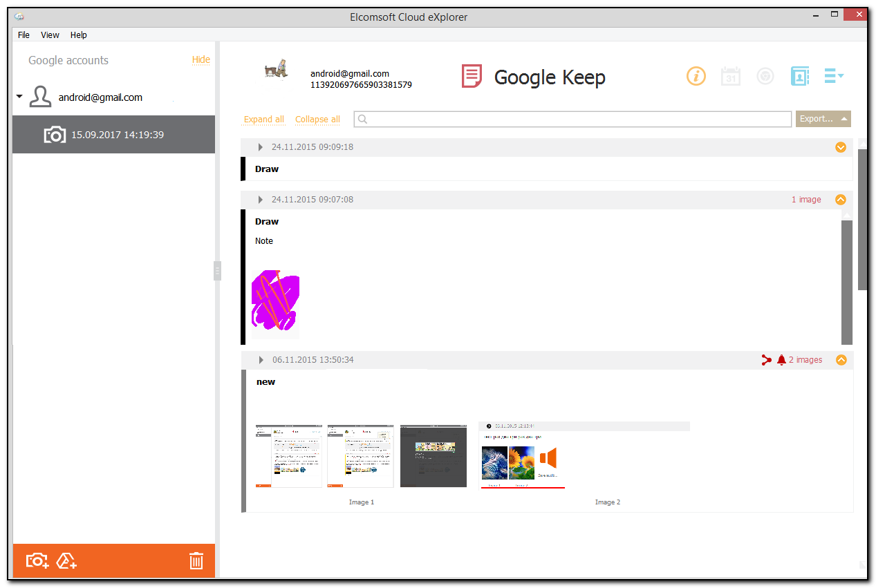
Task: Select the Chrome browser data icon
Action: pos(765,76)
